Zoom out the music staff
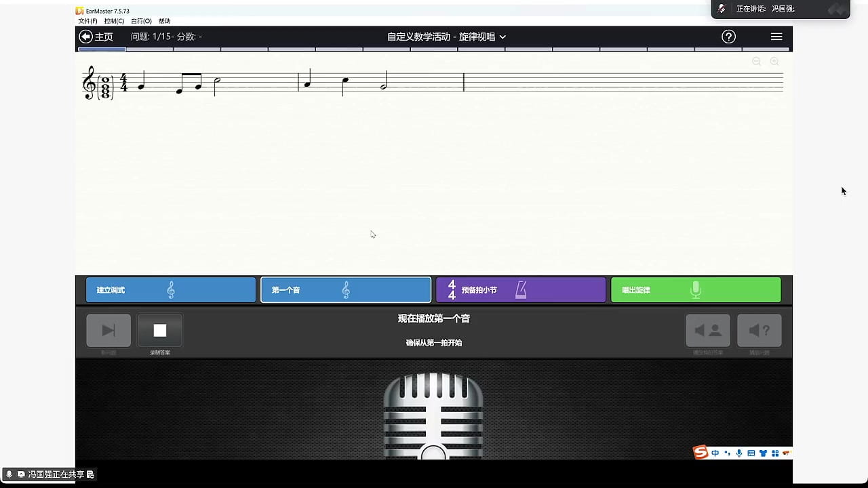Image resolution: width=868 pixels, height=488 pixels. coord(757,62)
